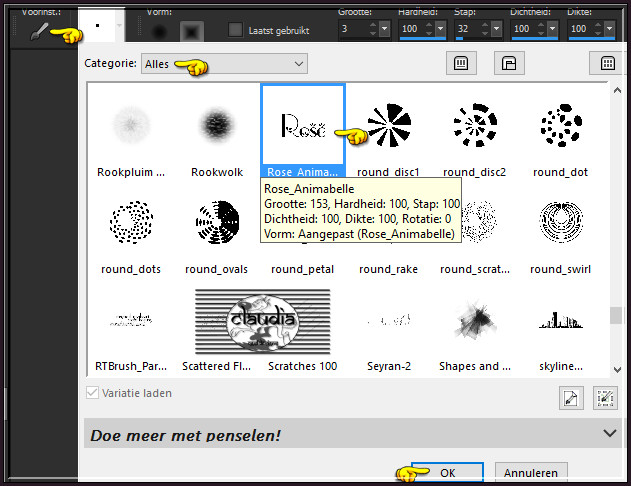Open the Hardheid dropdown arrow
This screenshot has width=631, height=486.
[441, 29]
